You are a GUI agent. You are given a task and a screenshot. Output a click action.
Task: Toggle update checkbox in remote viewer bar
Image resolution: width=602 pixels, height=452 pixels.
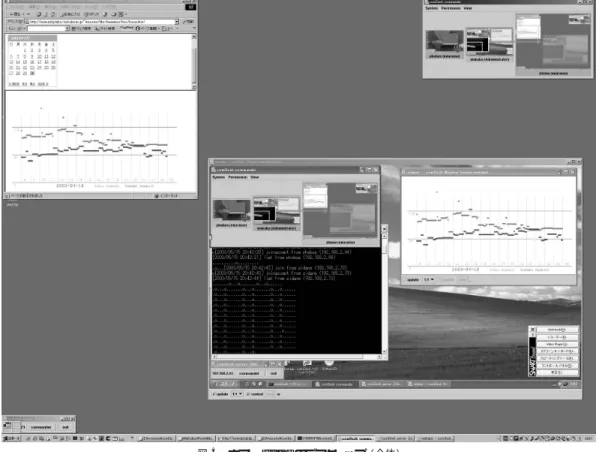click(x=220, y=394)
